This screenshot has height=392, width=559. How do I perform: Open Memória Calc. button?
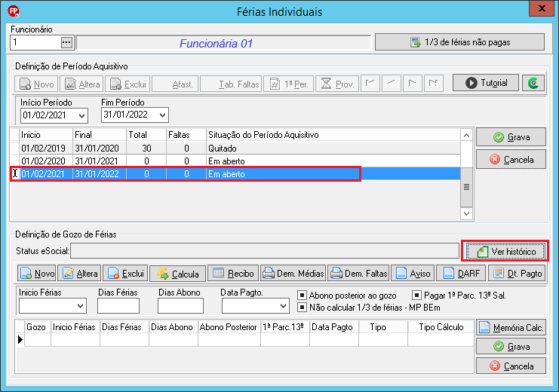(x=511, y=327)
